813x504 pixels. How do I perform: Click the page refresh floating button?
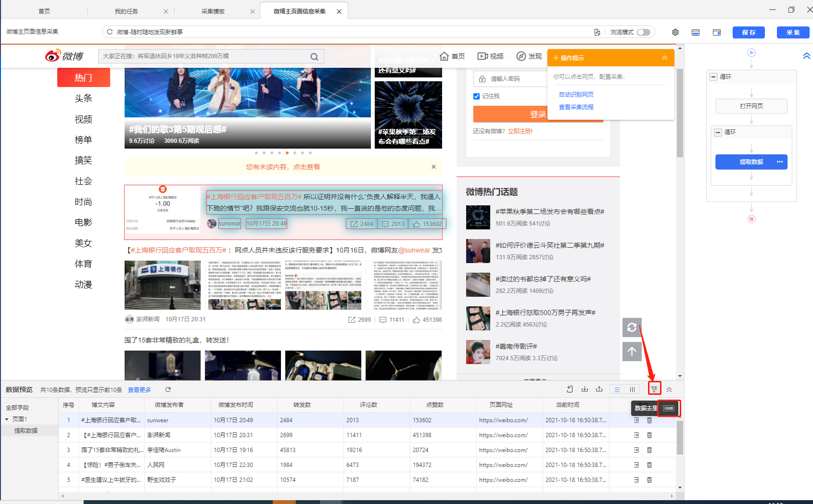point(632,328)
